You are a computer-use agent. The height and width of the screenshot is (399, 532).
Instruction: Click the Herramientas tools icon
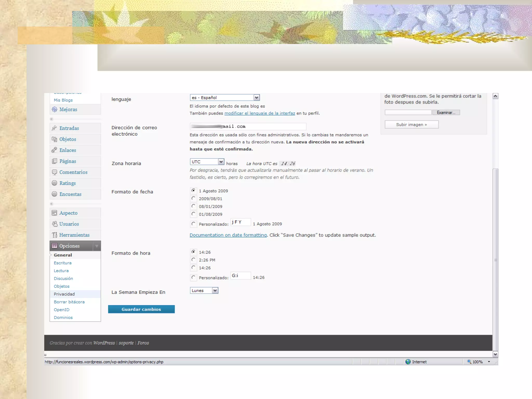pos(54,235)
